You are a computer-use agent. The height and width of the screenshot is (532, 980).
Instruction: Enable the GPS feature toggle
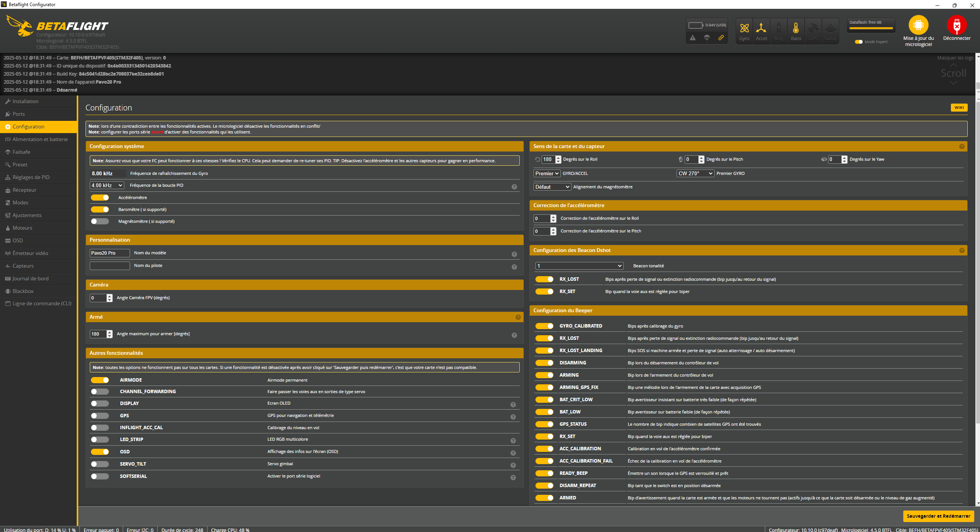pos(100,416)
